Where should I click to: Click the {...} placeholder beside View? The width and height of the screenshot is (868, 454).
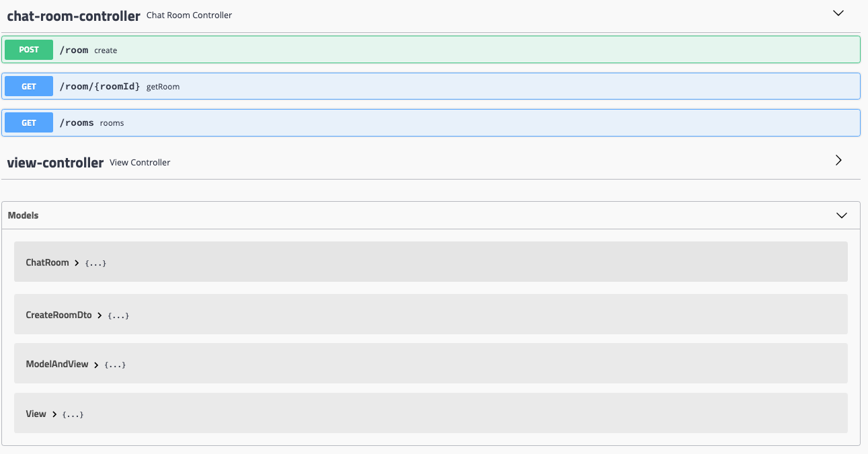click(73, 414)
